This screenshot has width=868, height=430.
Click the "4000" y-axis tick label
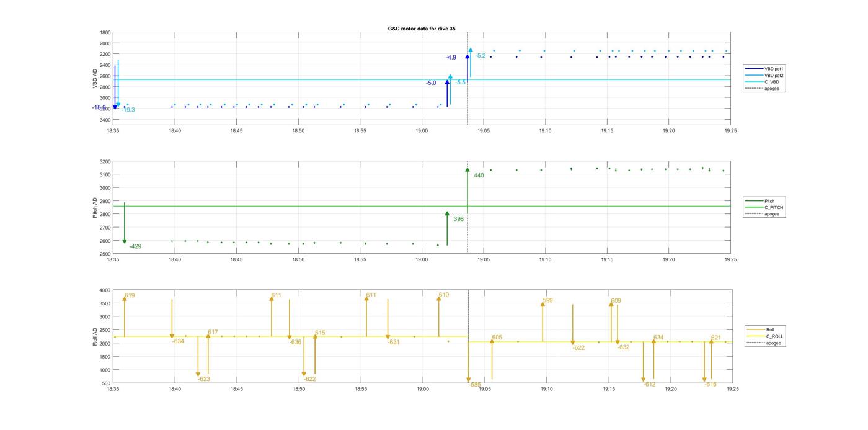pos(105,290)
